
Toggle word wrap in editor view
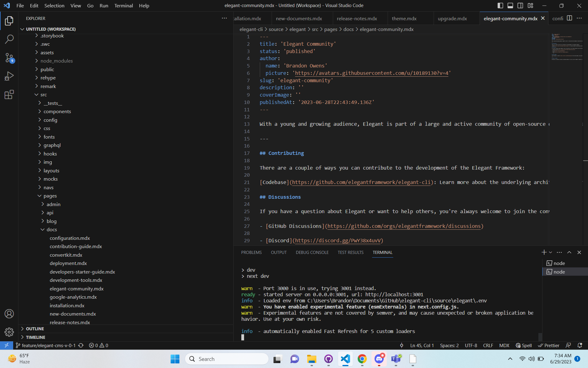(75, 6)
